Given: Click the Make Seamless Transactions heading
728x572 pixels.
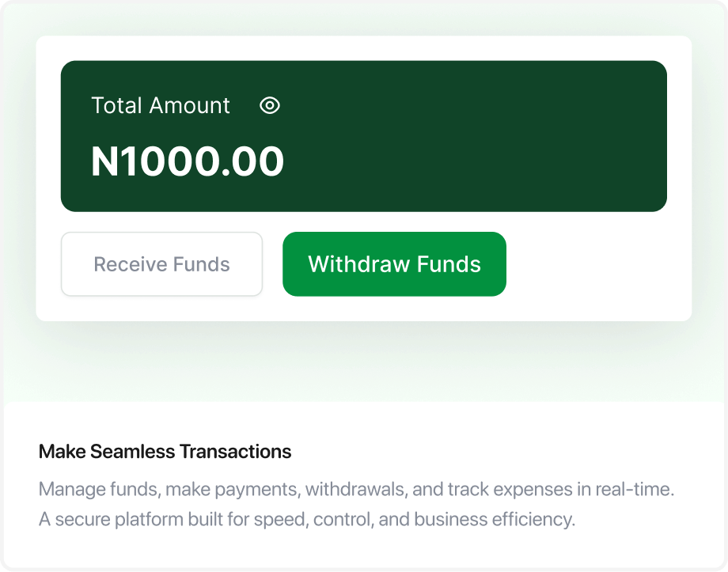Looking at the screenshot, I should 164,451.
